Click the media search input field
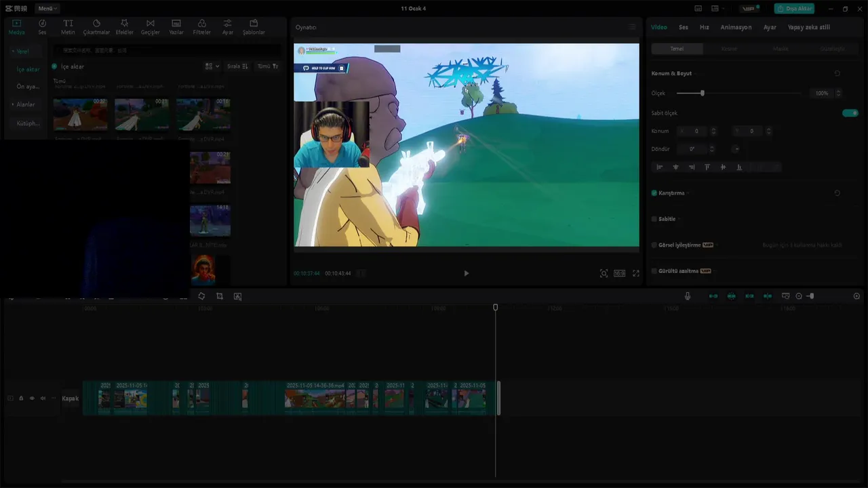This screenshot has height=488, width=868. [167, 50]
